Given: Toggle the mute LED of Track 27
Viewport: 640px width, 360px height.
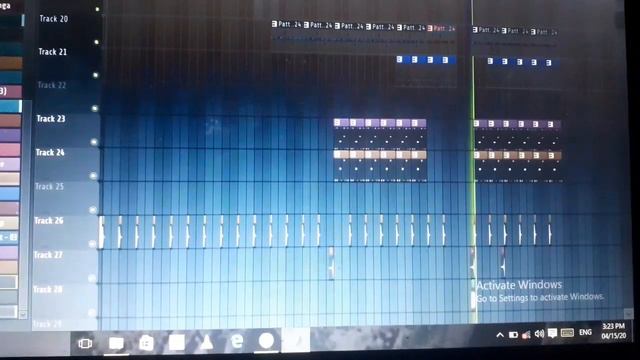Looking at the screenshot, I should coord(92,278).
